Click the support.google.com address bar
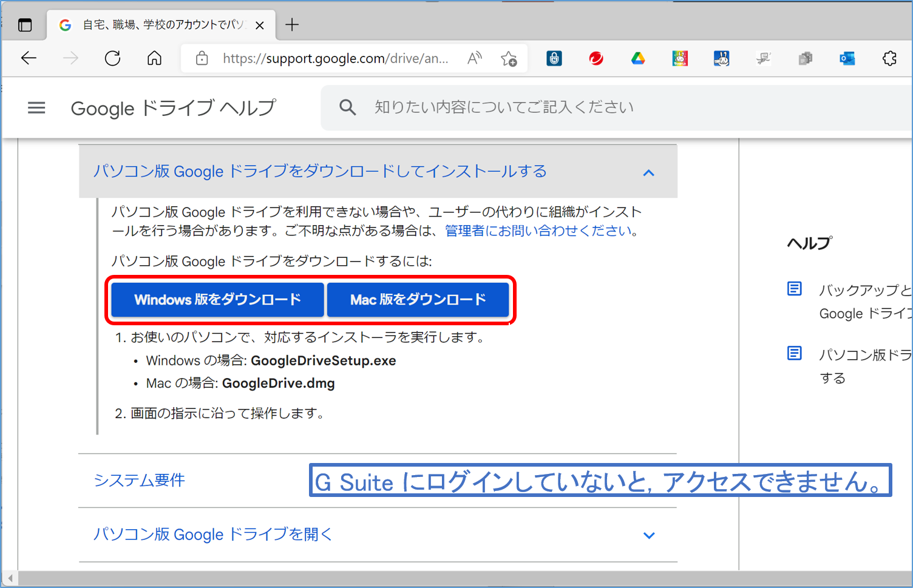 (x=336, y=58)
